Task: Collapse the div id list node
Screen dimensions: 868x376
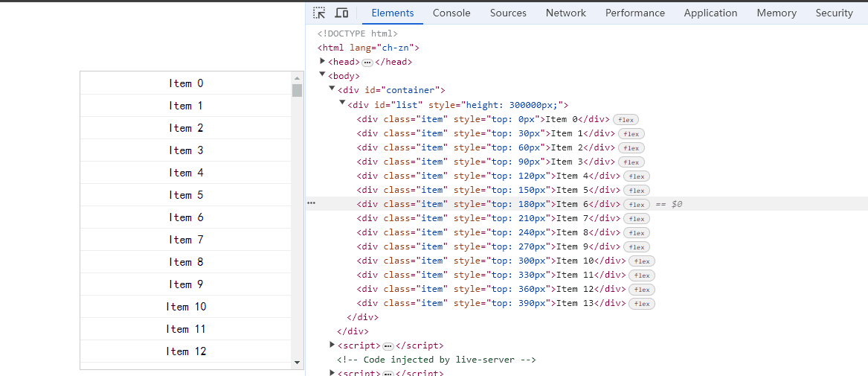Action: pyautogui.click(x=342, y=103)
